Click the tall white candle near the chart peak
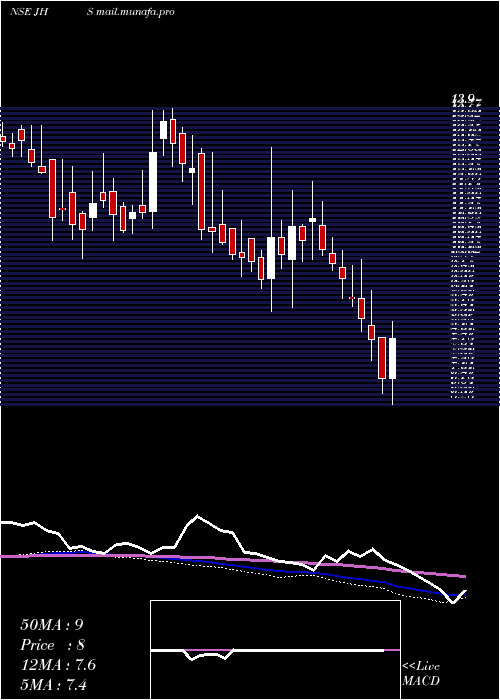 click(153, 182)
